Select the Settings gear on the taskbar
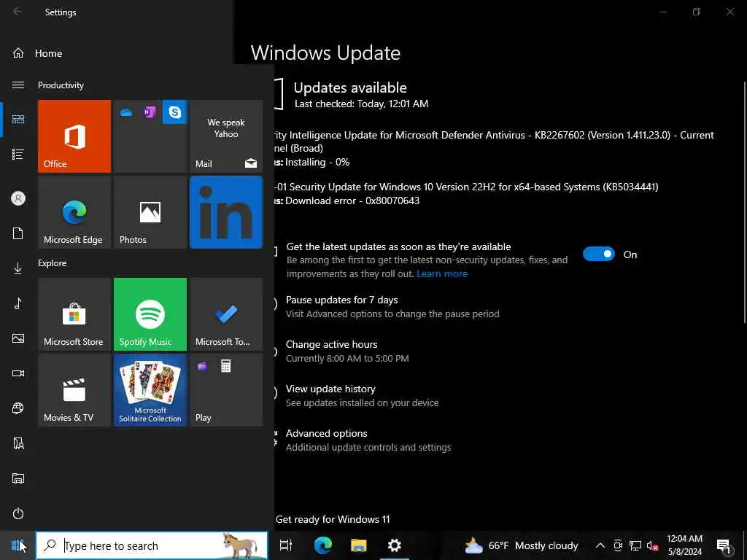747x560 pixels. pos(395,545)
